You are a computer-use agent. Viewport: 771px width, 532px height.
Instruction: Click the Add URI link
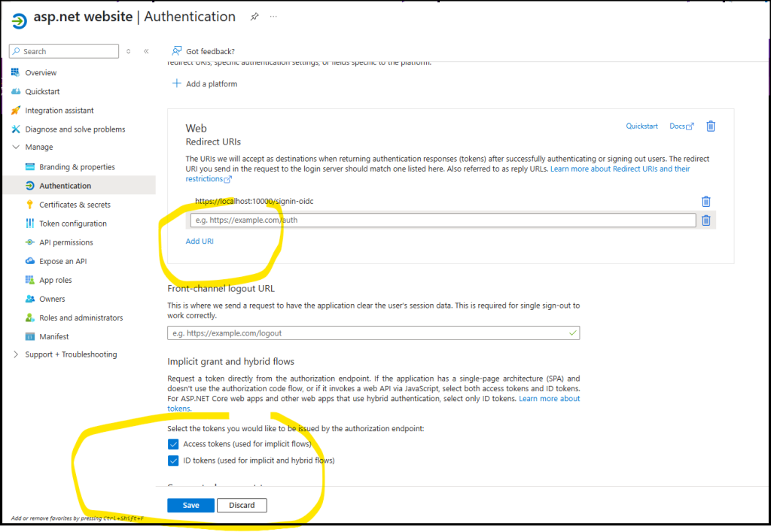(200, 241)
